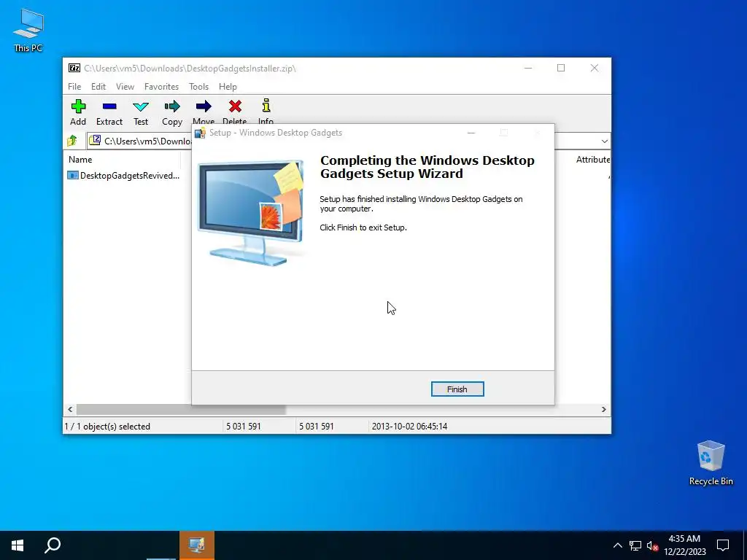Go up one folder level in 7-Zip
This screenshot has height=560, width=747.
(72, 141)
